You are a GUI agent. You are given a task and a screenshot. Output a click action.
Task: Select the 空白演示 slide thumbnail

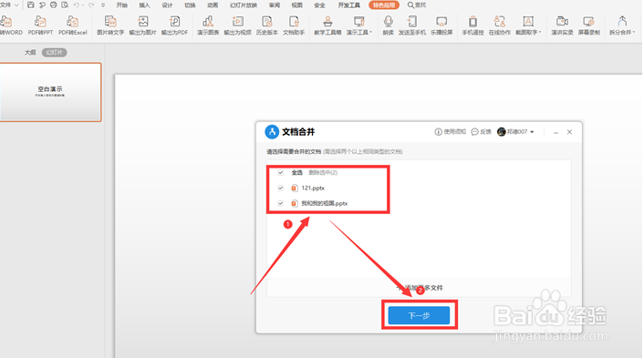50,92
